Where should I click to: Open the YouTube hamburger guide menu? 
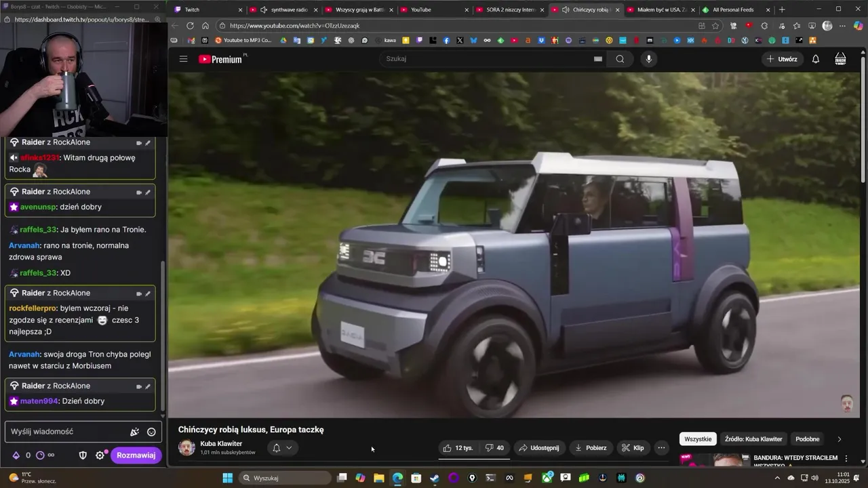click(183, 59)
